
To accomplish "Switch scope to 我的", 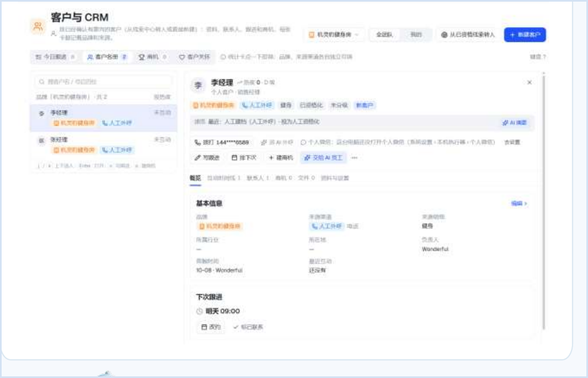I will (x=416, y=35).
